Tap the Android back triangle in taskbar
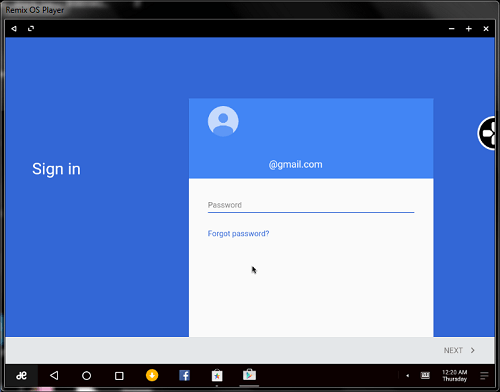 54,376
